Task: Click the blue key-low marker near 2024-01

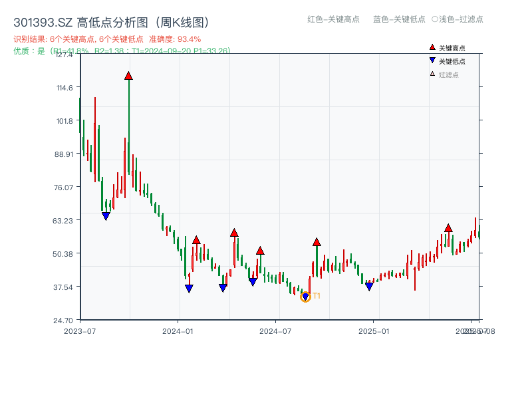Action: click(x=188, y=287)
